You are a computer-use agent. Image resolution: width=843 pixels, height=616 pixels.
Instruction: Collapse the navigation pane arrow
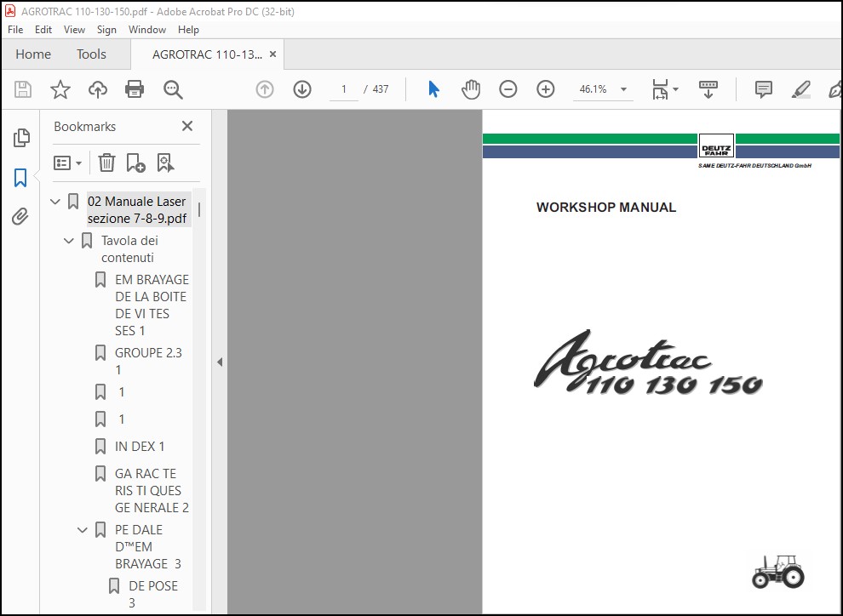point(220,362)
